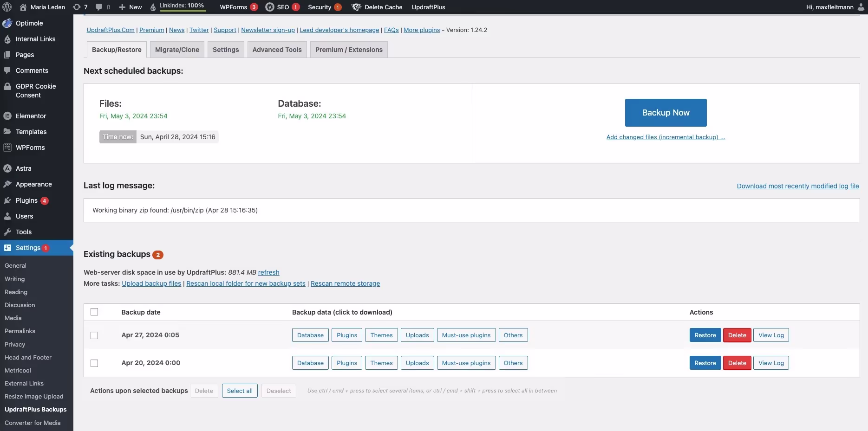The image size is (868, 431).
Task: Click the Pages sidebar icon
Action: tap(7, 55)
